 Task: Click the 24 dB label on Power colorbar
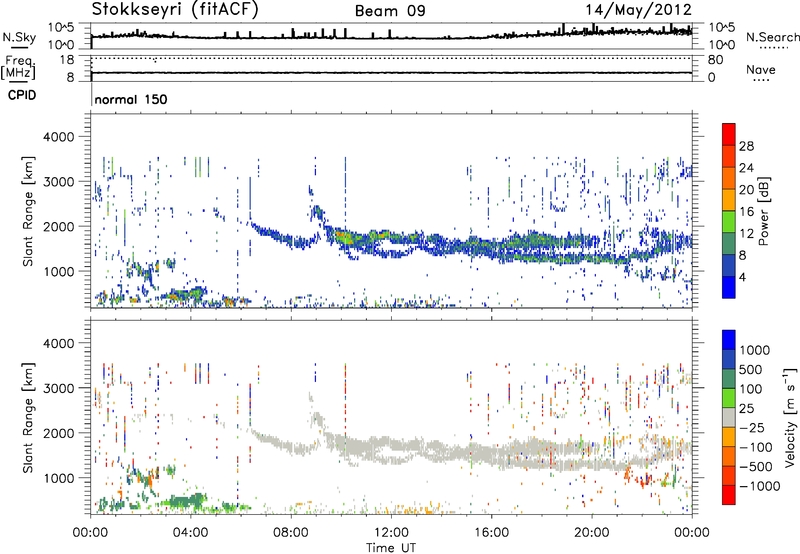(746, 168)
